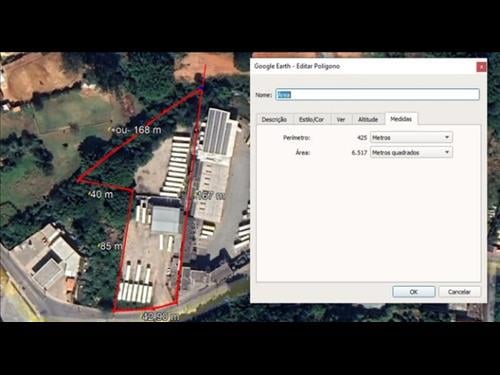Open the Perímetro units dropdown (Metros)

(x=411, y=137)
